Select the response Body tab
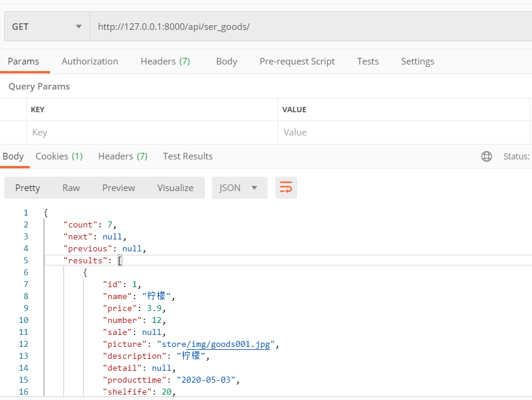Screen dimensions: 532x400 click(13, 156)
